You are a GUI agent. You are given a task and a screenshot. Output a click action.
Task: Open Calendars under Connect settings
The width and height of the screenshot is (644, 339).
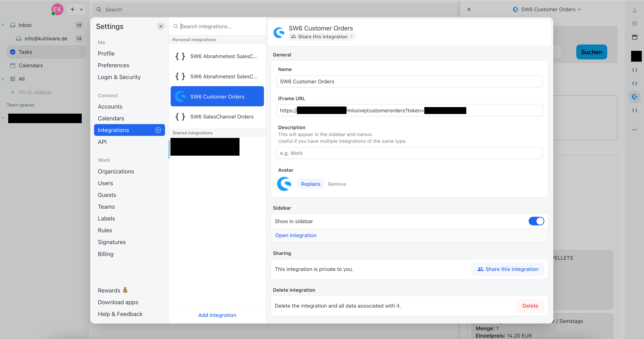tap(111, 118)
